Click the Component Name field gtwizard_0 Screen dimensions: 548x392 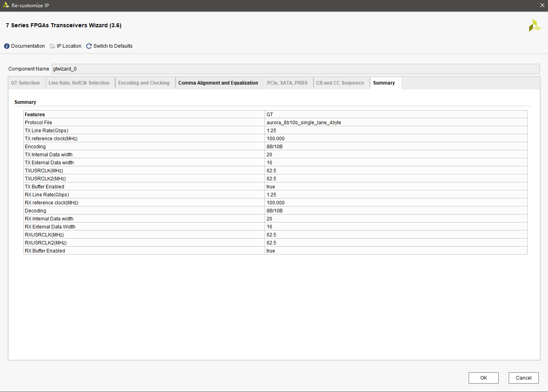click(x=296, y=69)
